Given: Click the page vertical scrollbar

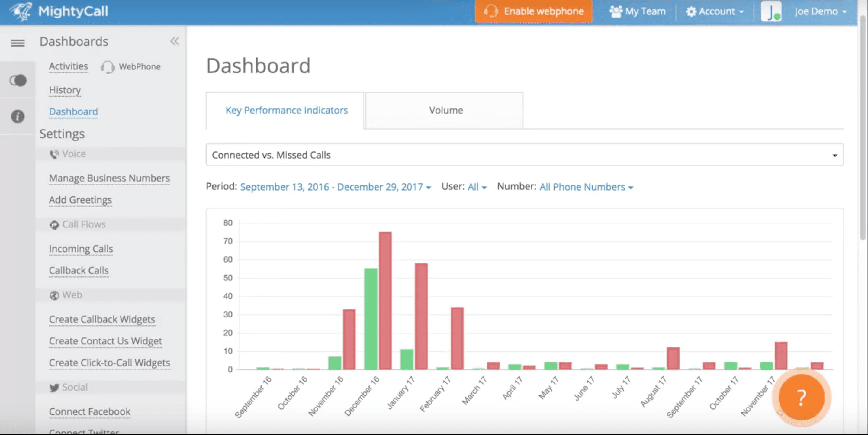Looking at the screenshot, I should coord(862,128).
